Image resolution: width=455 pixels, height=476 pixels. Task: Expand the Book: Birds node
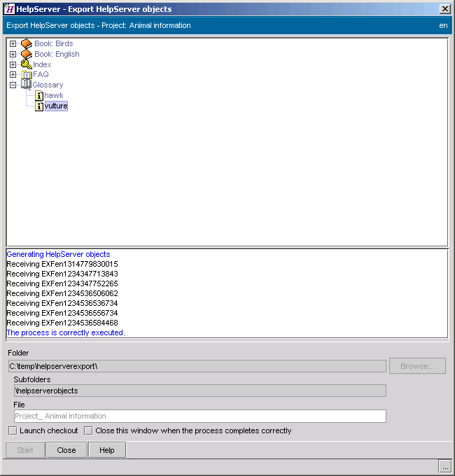[13, 43]
